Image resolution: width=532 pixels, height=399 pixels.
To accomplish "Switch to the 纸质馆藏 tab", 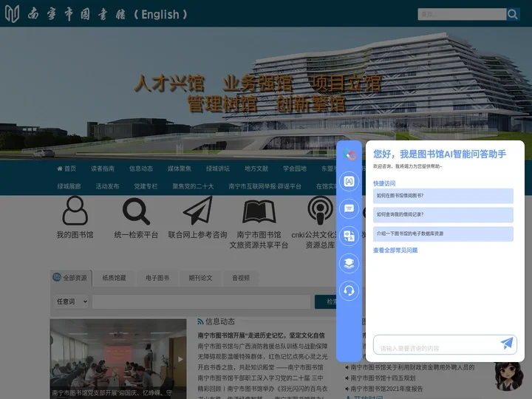I will click(114, 278).
